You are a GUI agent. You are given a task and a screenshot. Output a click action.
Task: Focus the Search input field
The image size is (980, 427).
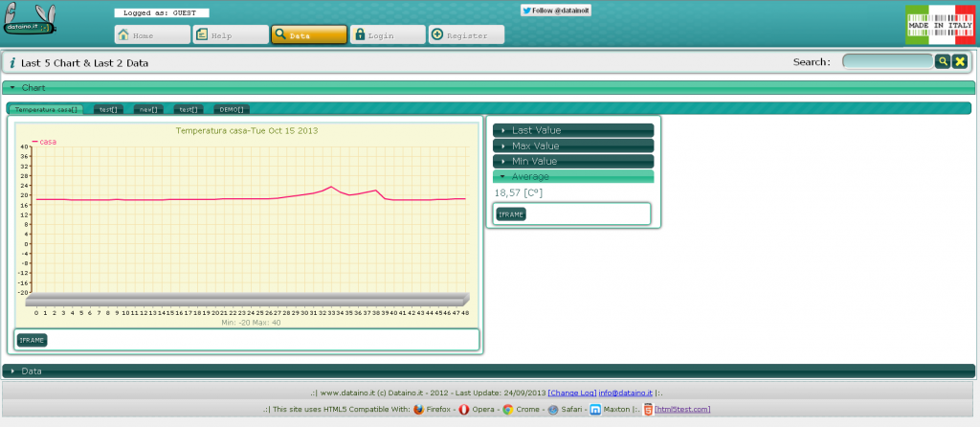pos(886,61)
